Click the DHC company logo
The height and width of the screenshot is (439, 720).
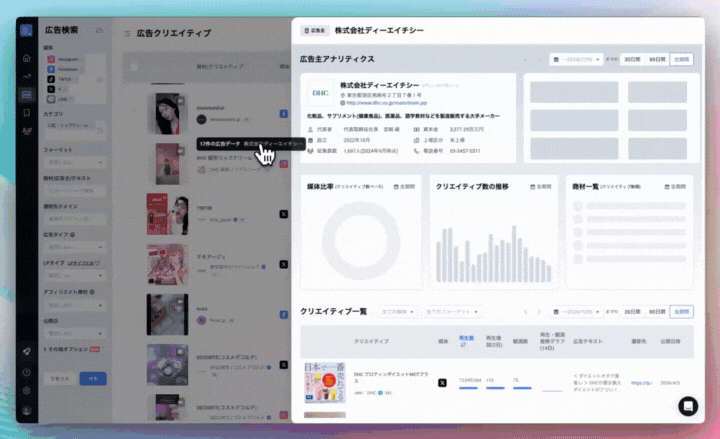[320, 94]
